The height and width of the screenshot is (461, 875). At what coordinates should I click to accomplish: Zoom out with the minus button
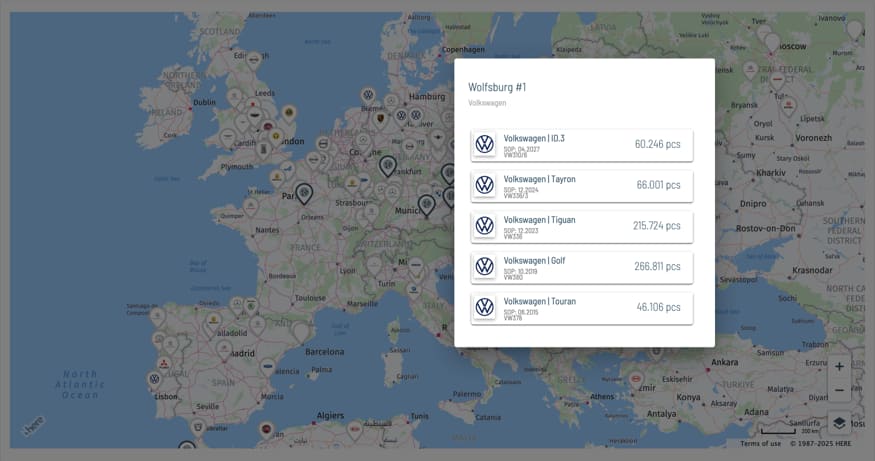coord(839,390)
